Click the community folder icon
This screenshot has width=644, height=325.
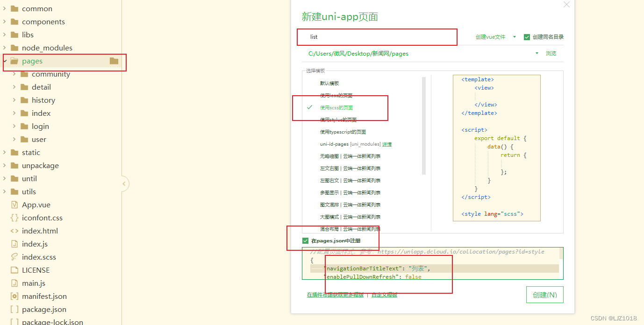point(24,74)
